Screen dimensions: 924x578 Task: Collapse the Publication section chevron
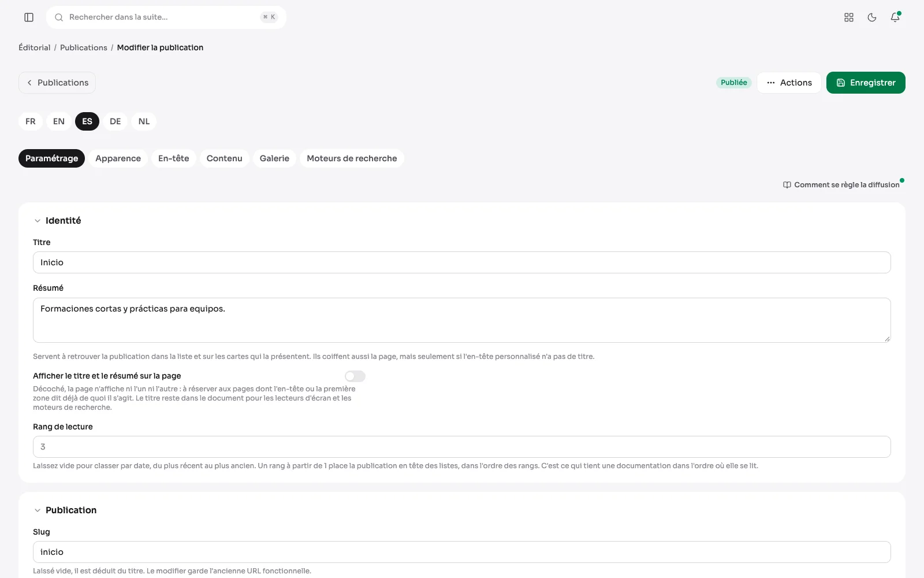[x=38, y=510]
